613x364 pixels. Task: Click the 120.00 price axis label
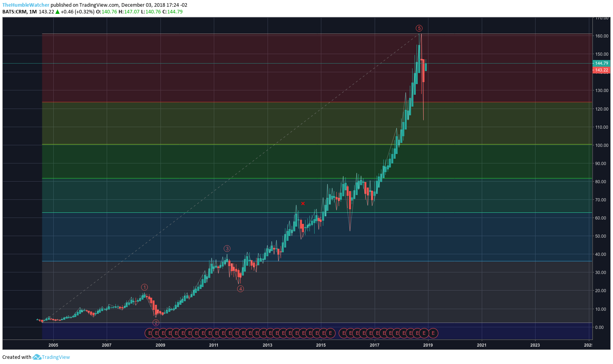pos(602,109)
